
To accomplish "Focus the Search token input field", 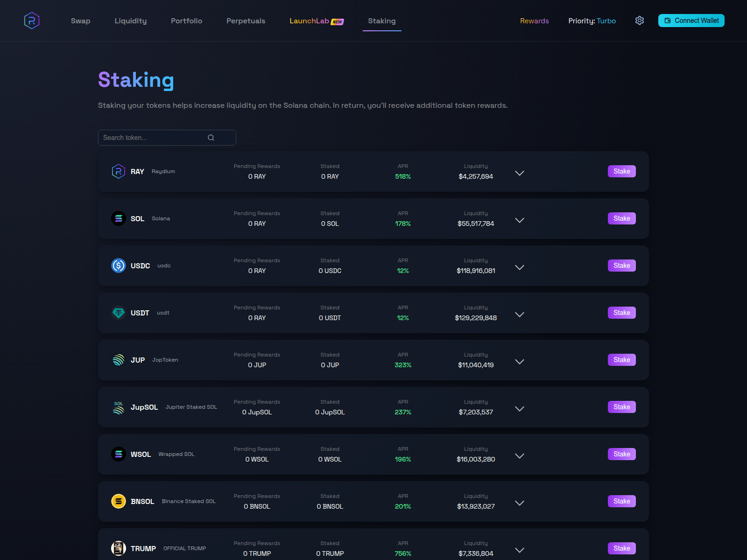I will [152, 138].
